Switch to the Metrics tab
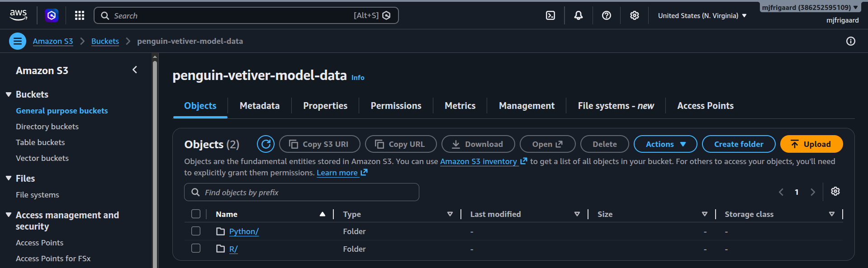Viewport: 868px width, 268px height. click(460, 106)
